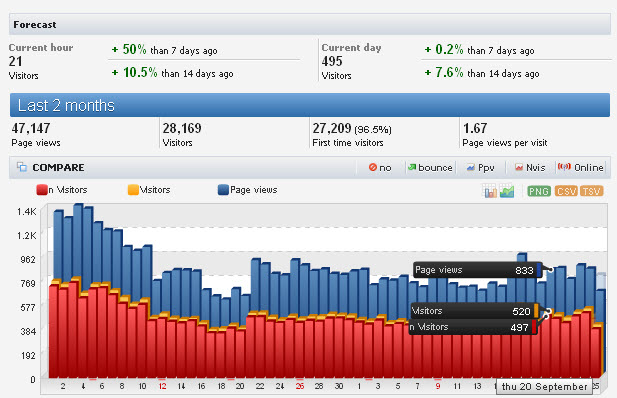The height and width of the screenshot is (398, 617).
Task: Click the bar chart type icon
Action: point(490,191)
